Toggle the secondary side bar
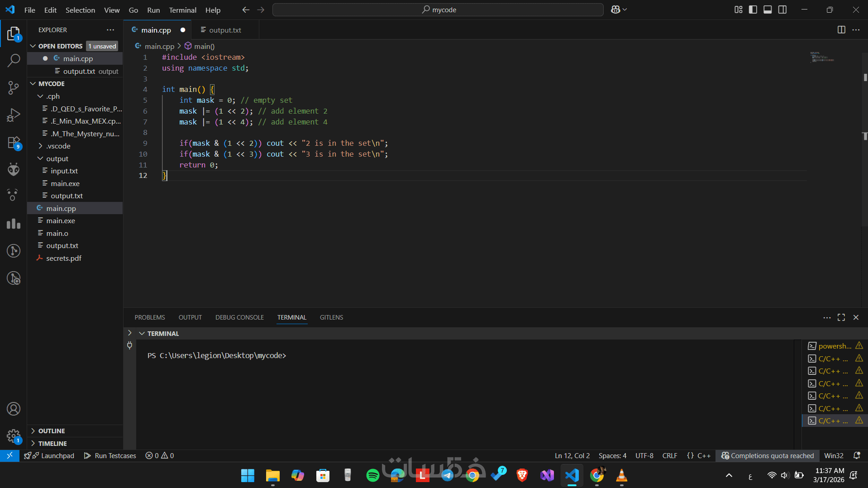The height and width of the screenshot is (488, 868). tap(782, 10)
